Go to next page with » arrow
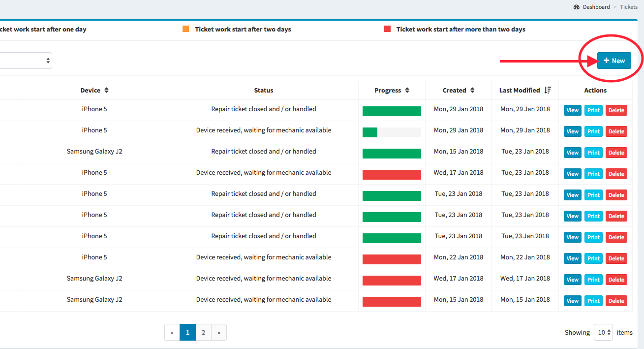The height and width of the screenshot is (349, 644). [219, 332]
